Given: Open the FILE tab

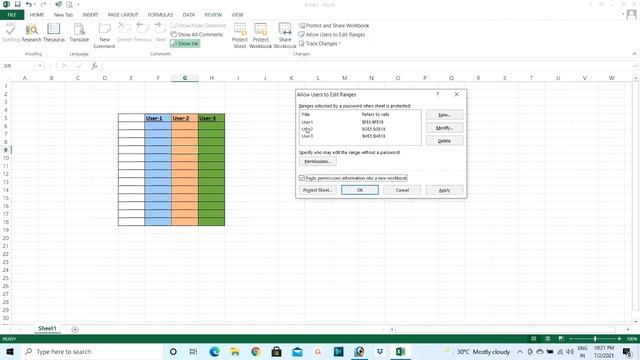Looking at the screenshot, I should point(12,15).
